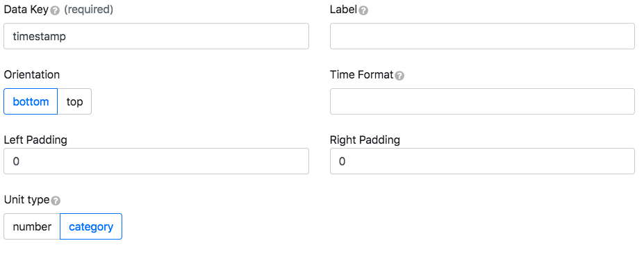Click the Right Padding label text

[365, 140]
